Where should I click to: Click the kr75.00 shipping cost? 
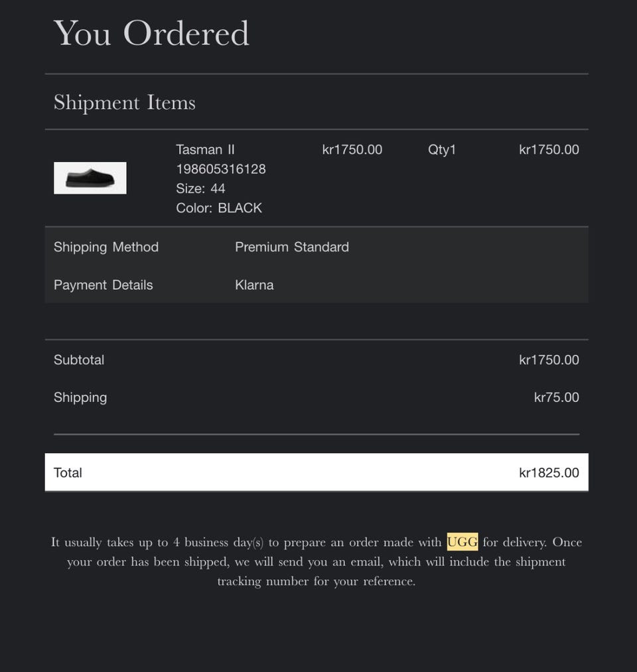click(x=556, y=397)
